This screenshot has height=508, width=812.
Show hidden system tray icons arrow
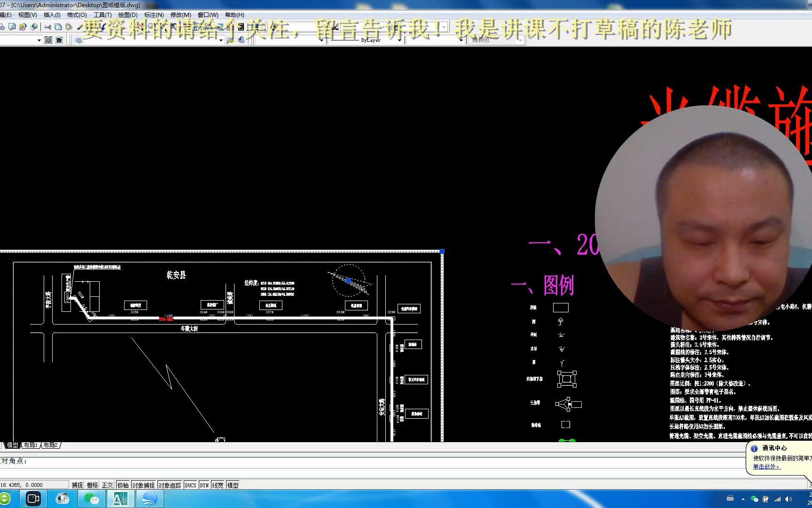coord(743,499)
